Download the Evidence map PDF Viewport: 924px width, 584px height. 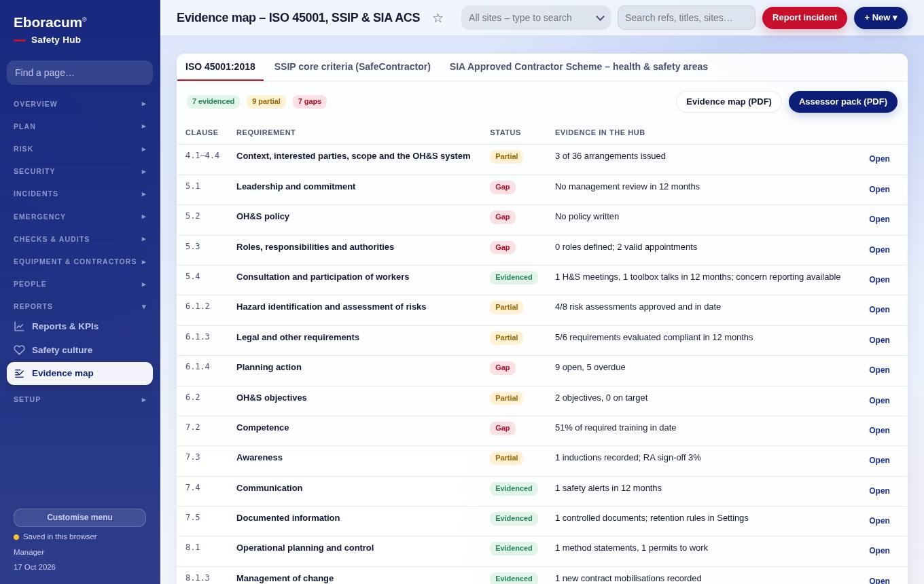[x=729, y=102]
